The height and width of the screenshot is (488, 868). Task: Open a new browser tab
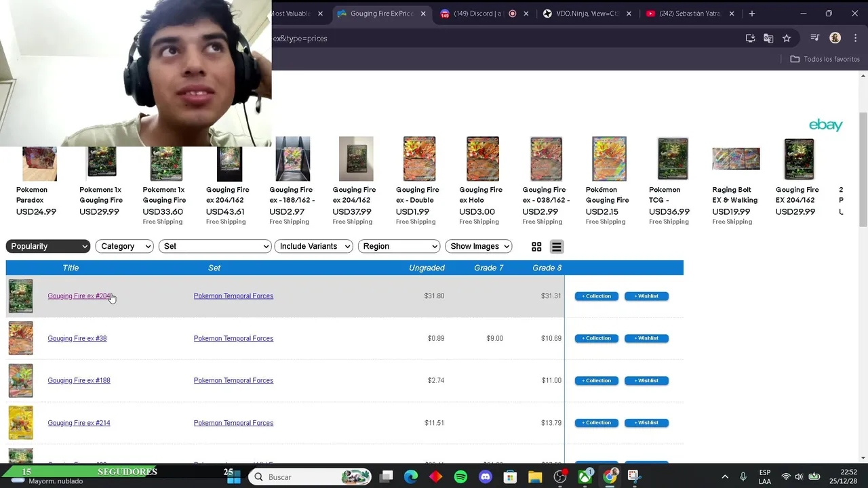(x=751, y=14)
